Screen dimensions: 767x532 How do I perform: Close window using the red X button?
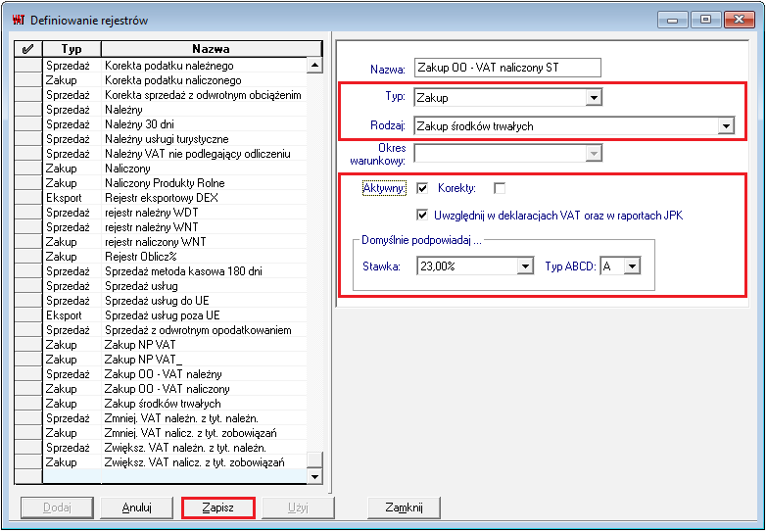point(739,20)
